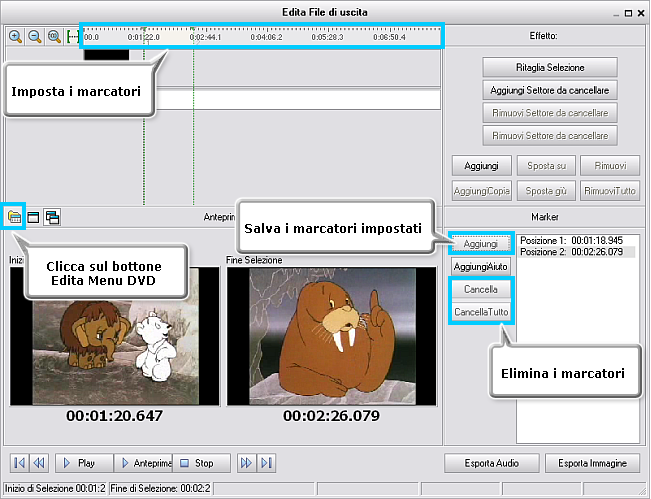Click the timeline ruler at 0:04:06.2

[x=267, y=37]
